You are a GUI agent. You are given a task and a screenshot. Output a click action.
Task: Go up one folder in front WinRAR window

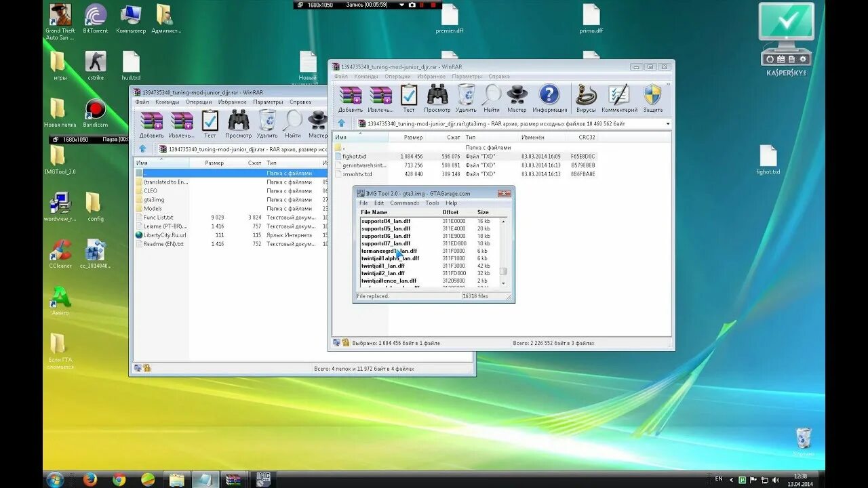[x=342, y=123]
